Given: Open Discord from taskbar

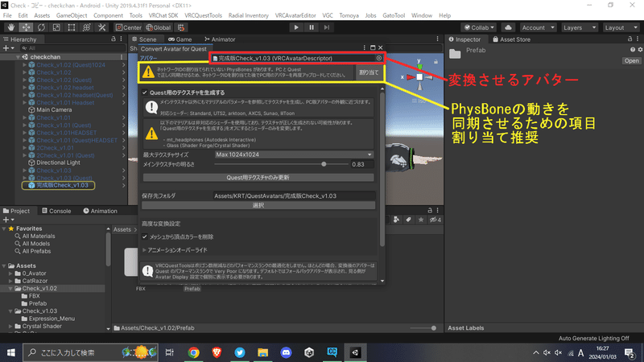Looking at the screenshot, I should click(286, 352).
